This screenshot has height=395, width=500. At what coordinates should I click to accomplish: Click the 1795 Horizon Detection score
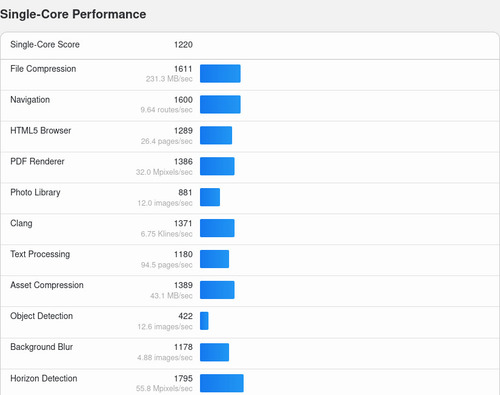click(x=183, y=379)
